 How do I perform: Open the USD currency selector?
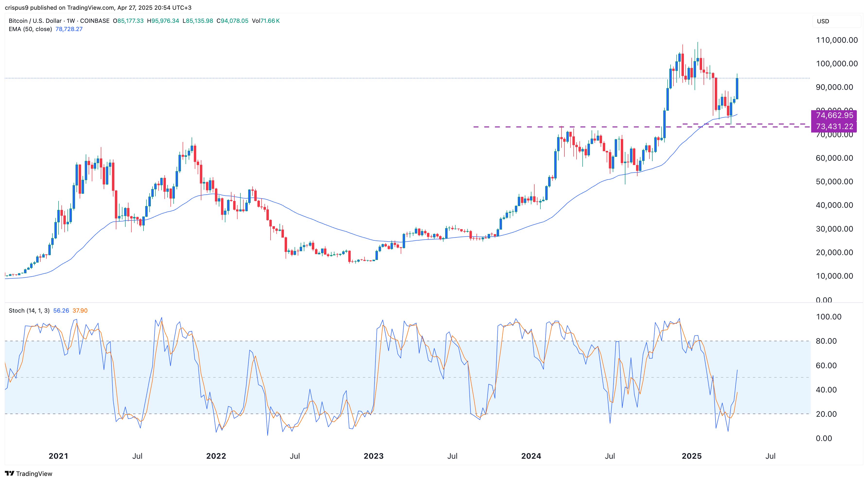(x=823, y=21)
